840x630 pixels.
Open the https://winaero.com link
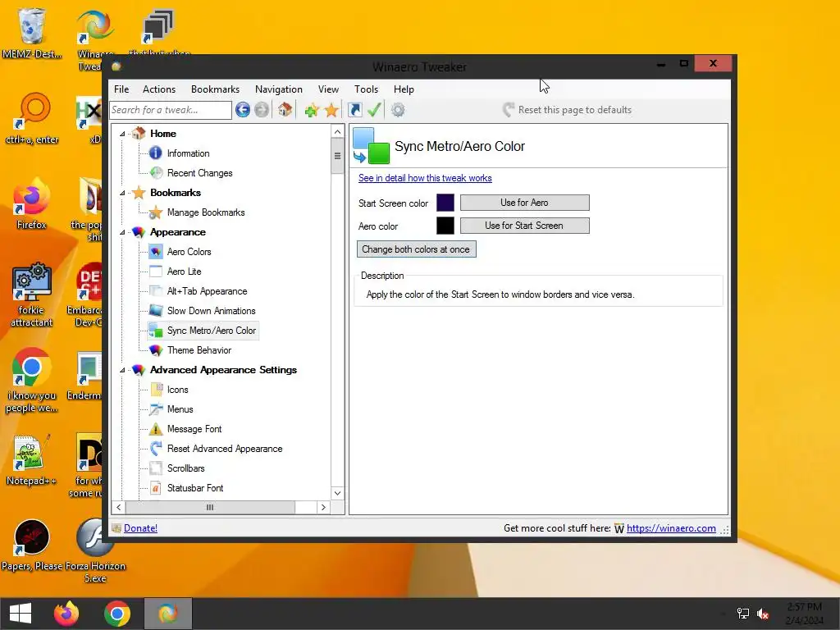[x=671, y=528]
